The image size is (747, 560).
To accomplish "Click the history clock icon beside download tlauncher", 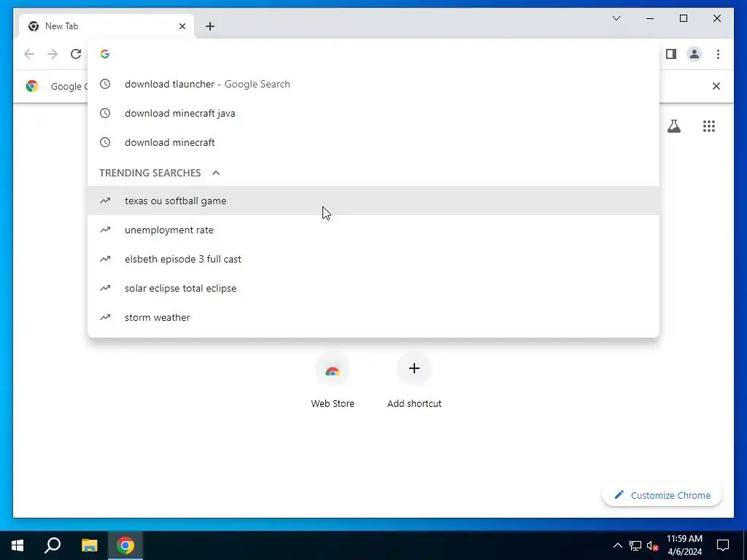I will coord(105,85).
